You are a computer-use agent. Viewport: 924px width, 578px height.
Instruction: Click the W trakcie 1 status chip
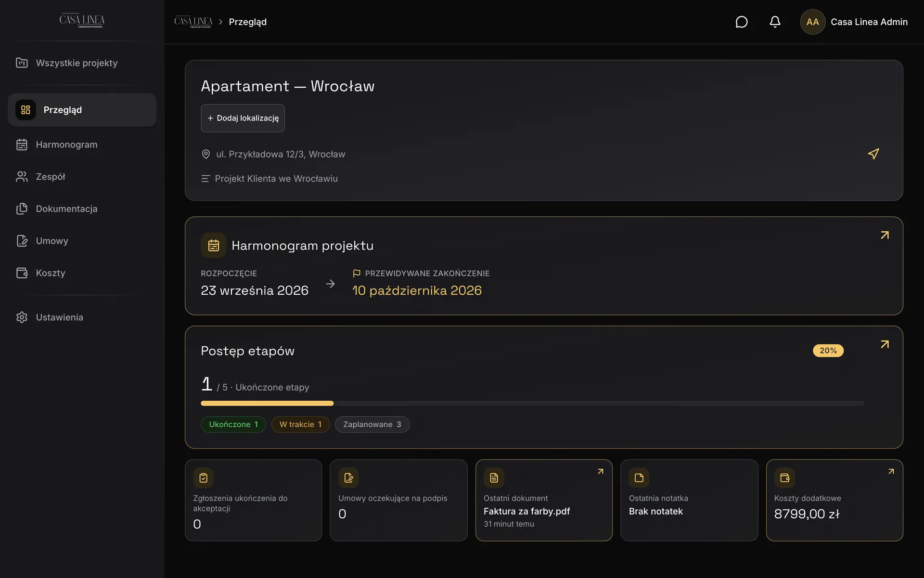coord(300,424)
